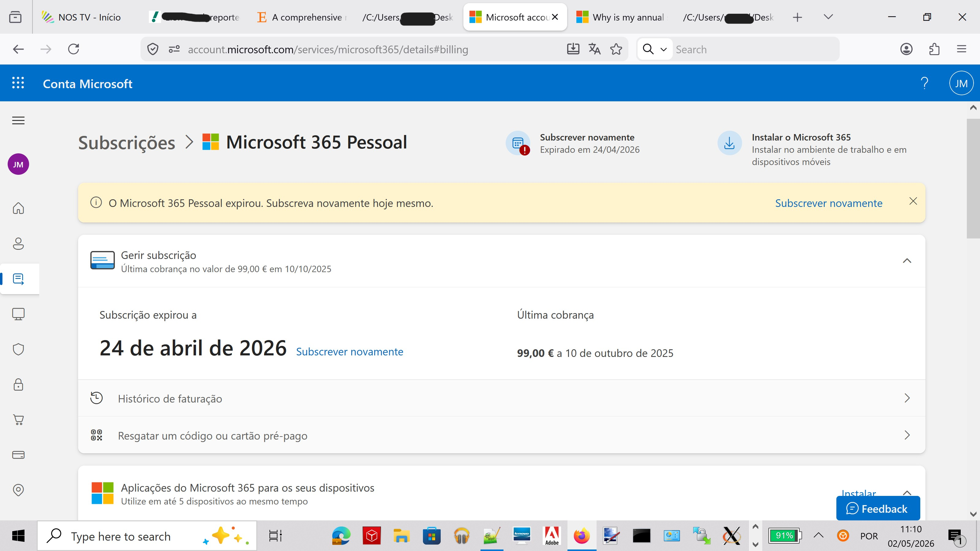The height and width of the screenshot is (551, 980).
Task: Click the browser Search field
Action: click(755, 49)
